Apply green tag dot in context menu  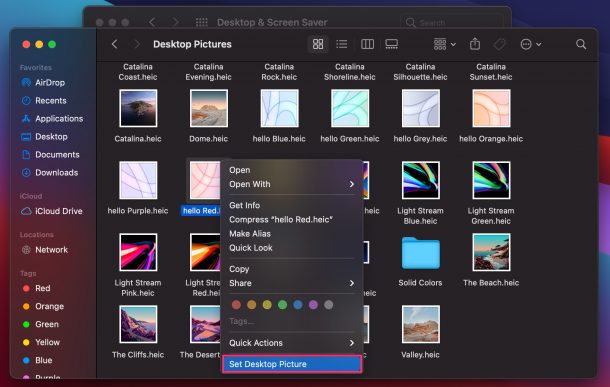pos(282,305)
